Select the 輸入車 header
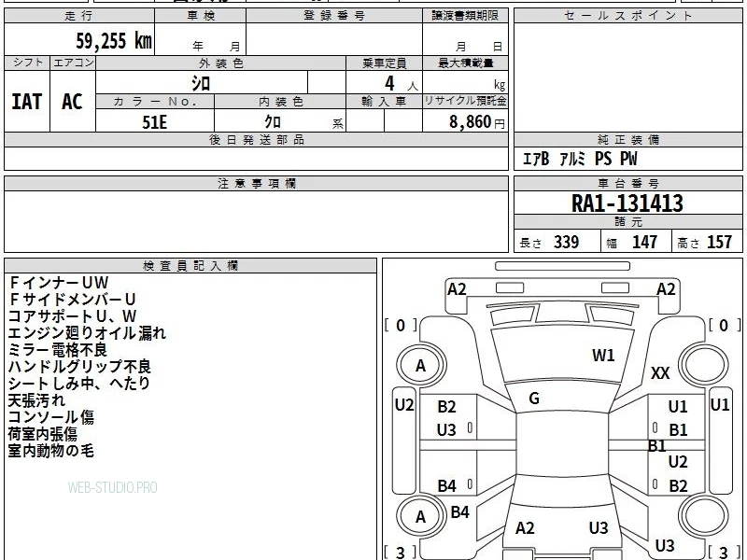The height and width of the screenshot is (560, 747). click(385, 102)
